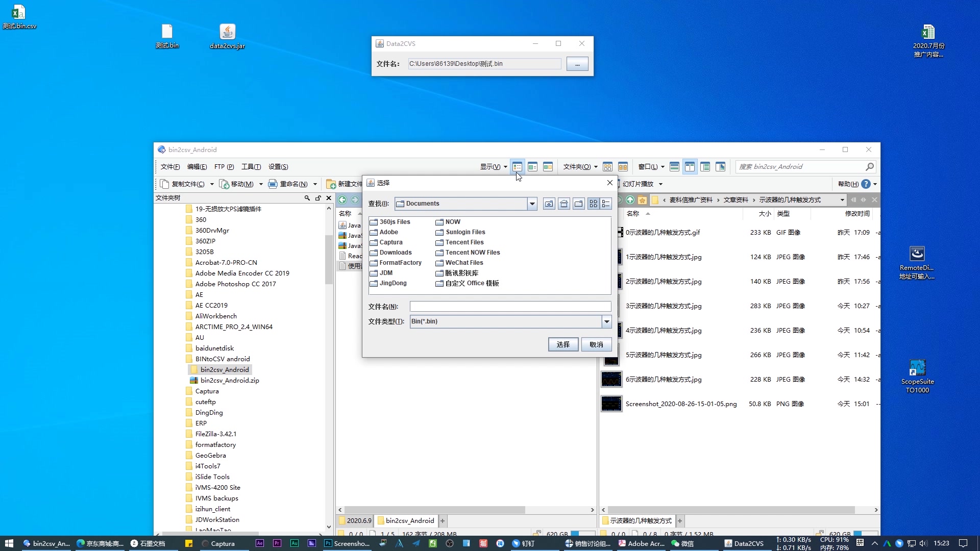Click the middle pane horizontal scrollbar
980x551 pixels.
pos(434,510)
